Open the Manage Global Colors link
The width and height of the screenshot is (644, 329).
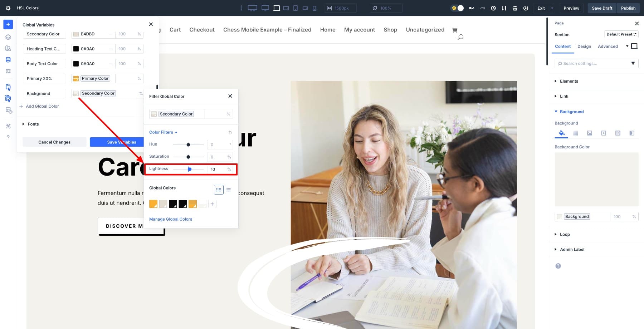(170, 219)
